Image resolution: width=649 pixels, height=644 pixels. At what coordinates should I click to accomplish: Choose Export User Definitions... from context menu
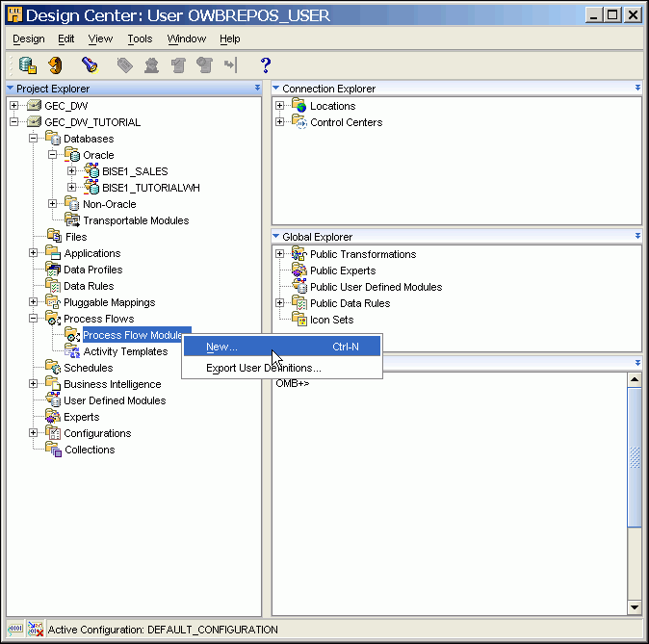(282, 368)
